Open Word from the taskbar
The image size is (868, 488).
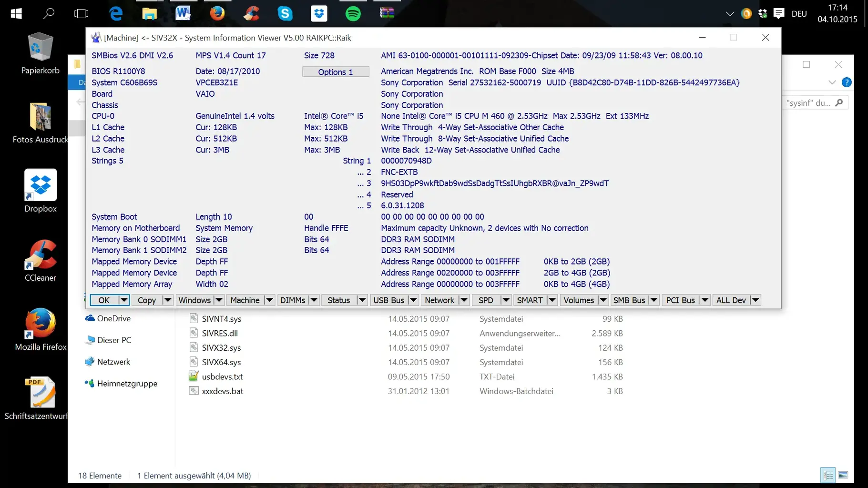[x=183, y=13]
